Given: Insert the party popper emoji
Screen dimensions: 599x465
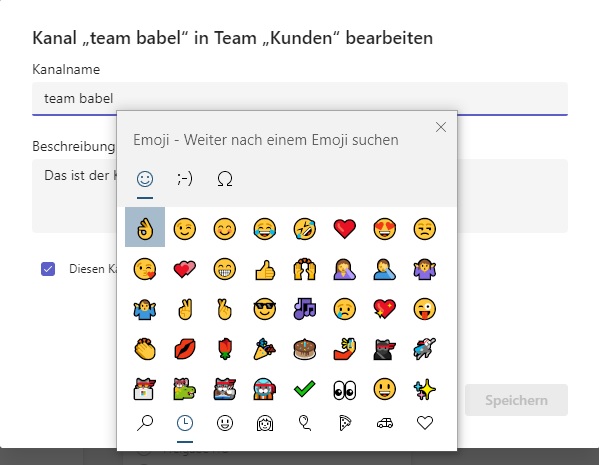Looking at the screenshot, I should [x=265, y=349].
